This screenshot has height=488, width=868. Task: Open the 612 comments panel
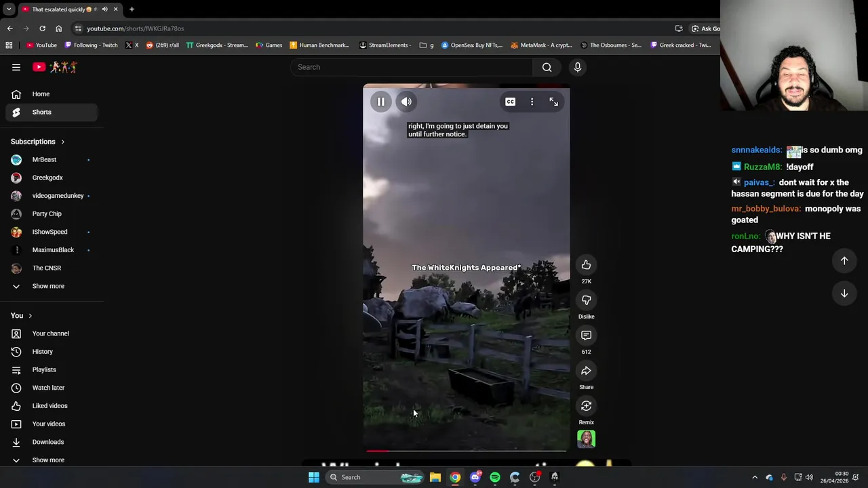[586, 335]
